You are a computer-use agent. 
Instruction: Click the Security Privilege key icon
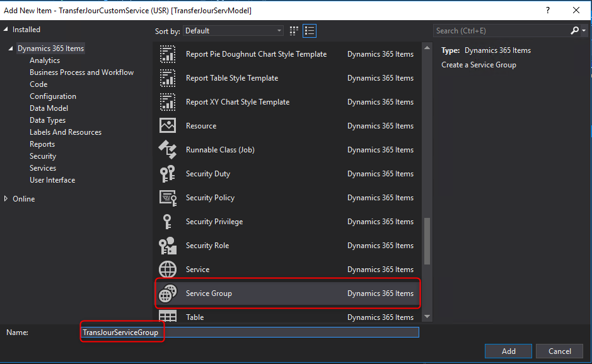click(168, 222)
